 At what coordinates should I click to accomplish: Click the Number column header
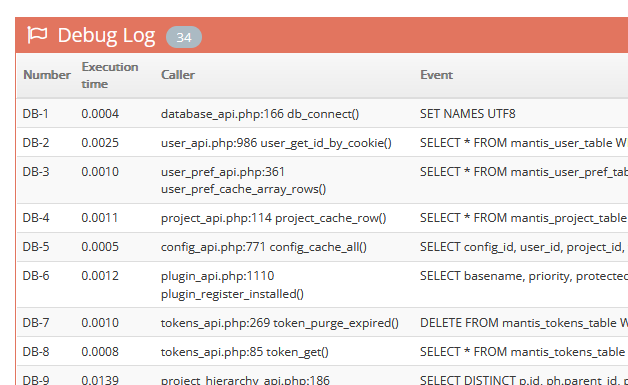click(x=47, y=75)
